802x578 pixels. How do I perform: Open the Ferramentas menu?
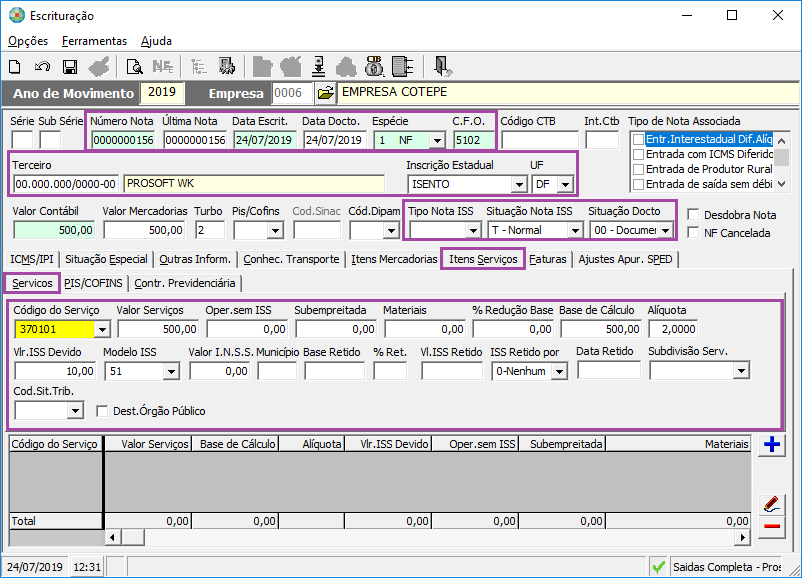(x=94, y=41)
